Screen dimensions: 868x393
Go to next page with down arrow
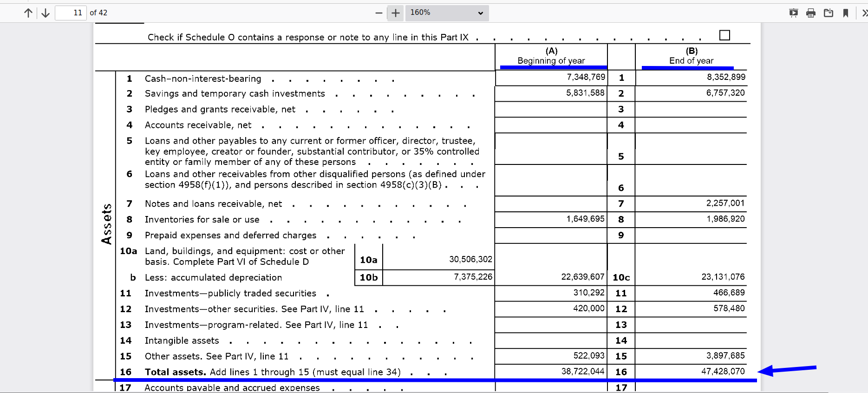tap(45, 13)
